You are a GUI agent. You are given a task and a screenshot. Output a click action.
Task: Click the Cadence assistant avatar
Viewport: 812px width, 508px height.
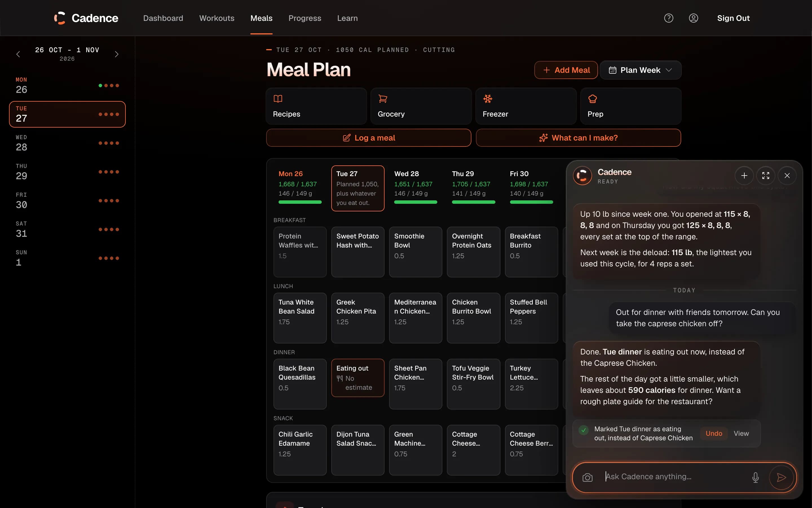click(x=582, y=175)
